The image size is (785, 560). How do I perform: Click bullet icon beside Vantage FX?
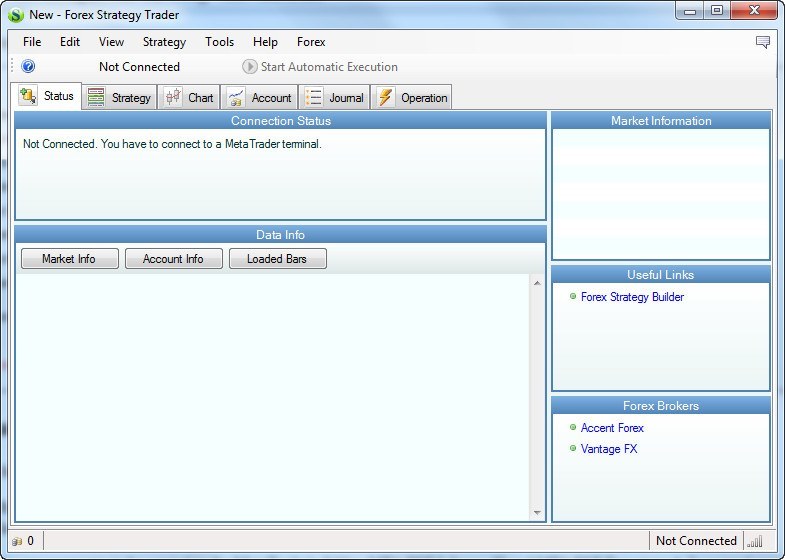click(573, 448)
